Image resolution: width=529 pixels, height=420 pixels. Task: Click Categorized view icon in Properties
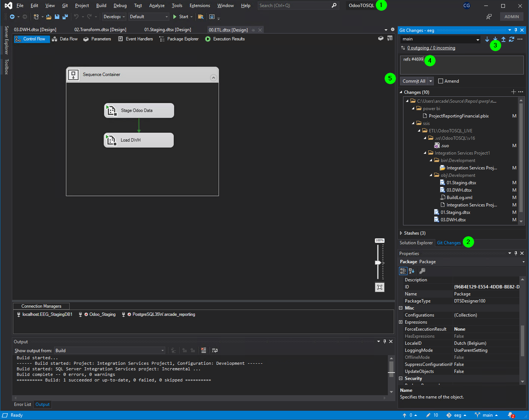click(403, 271)
